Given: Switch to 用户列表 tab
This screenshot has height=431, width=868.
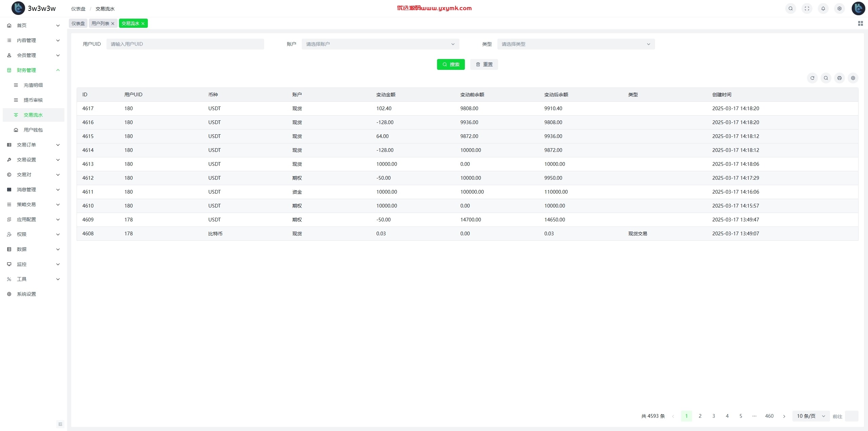Looking at the screenshot, I should pos(100,23).
